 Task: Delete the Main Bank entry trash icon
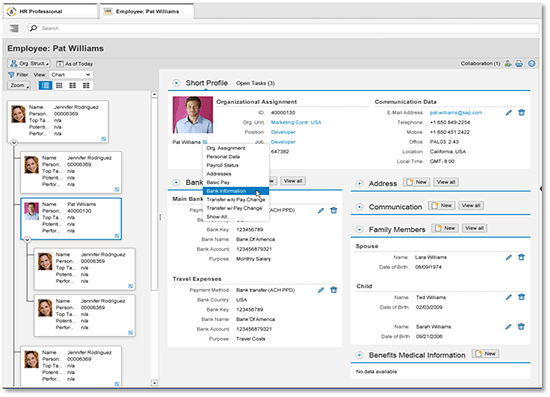click(x=334, y=210)
